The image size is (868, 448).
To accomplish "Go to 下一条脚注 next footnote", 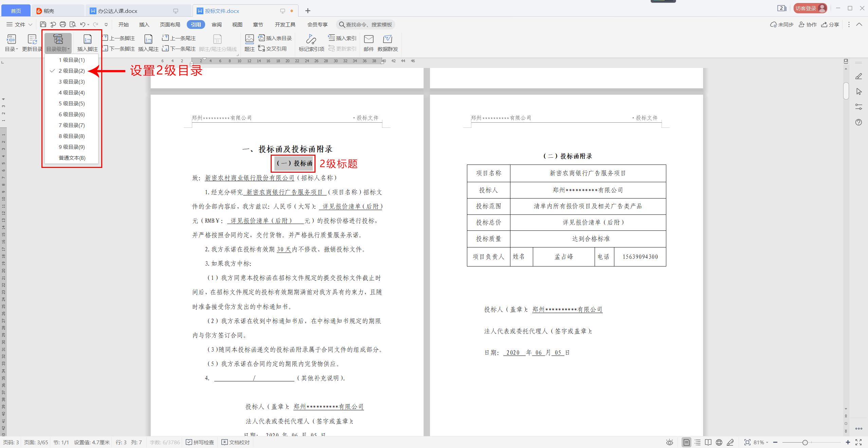I will pyautogui.click(x=119, y=49).
